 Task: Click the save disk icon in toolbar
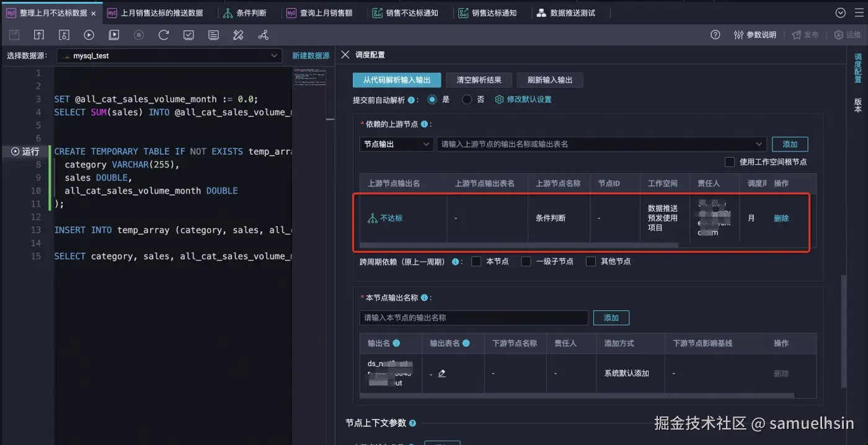point(14,35)
